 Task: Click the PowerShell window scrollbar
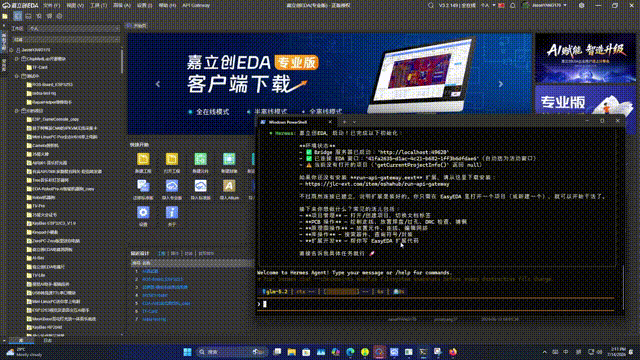tap(622, 287)
